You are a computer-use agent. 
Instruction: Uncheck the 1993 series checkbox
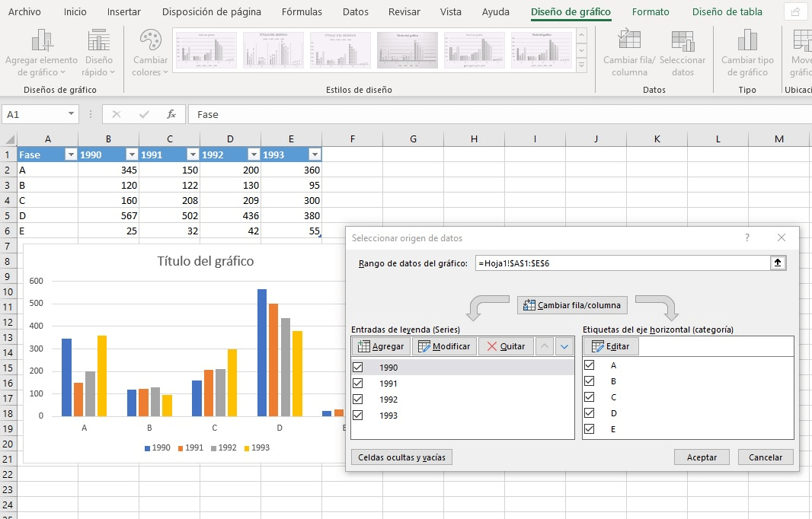point(358,415)
